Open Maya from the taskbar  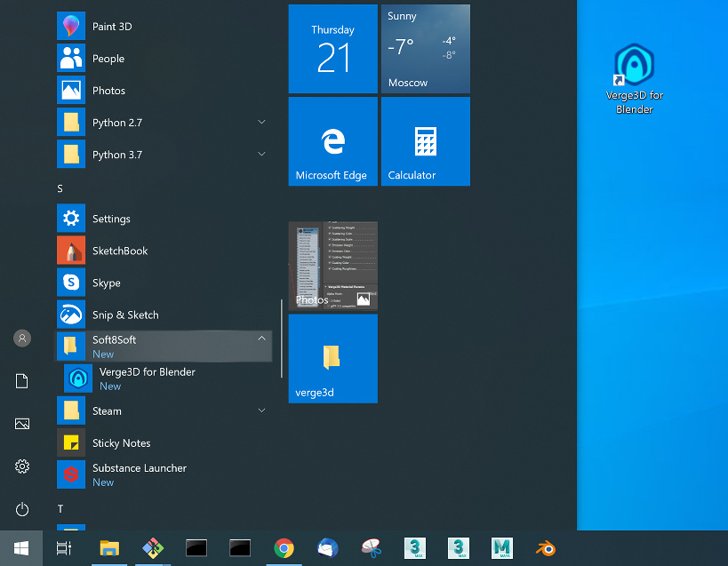pos(502,548)
